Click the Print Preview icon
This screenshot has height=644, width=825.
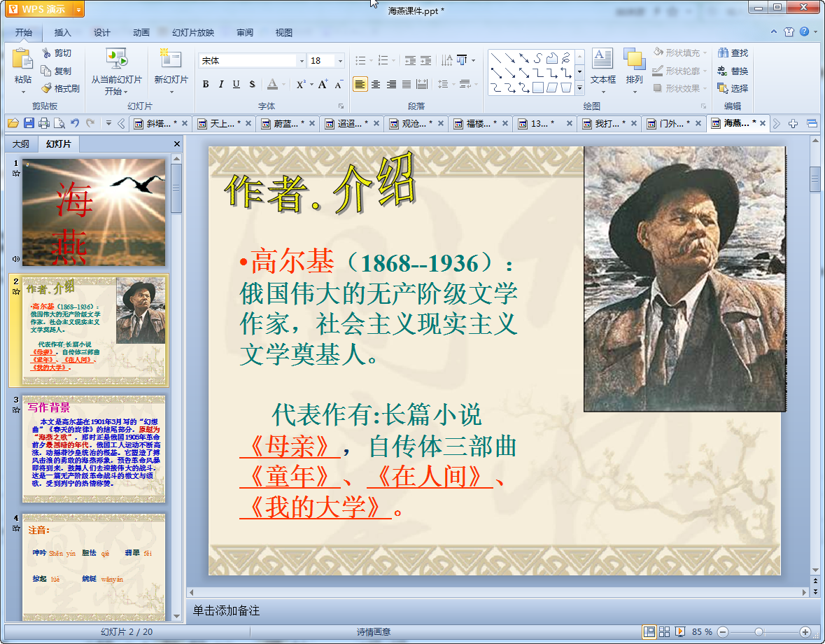tap(59, 123)
